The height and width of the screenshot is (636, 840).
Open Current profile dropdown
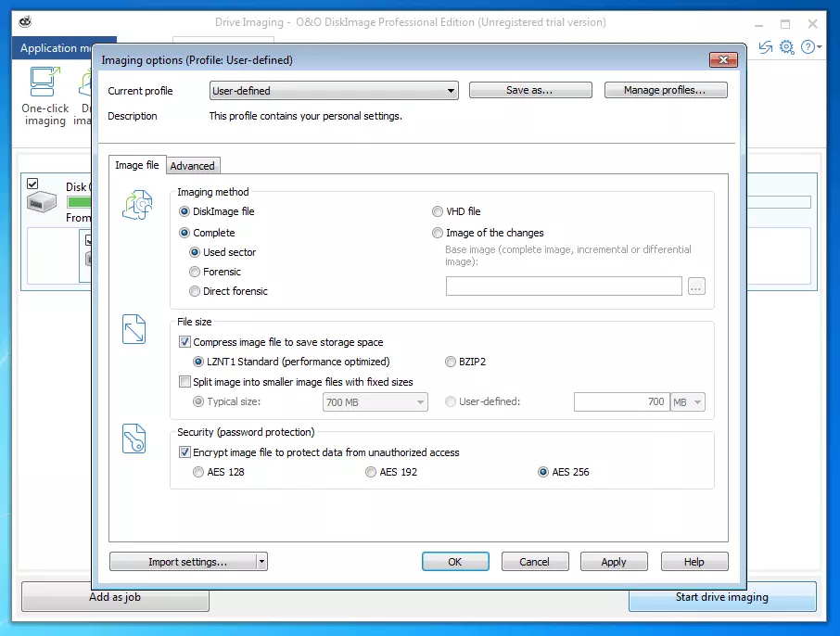click(x=334, y=91)
